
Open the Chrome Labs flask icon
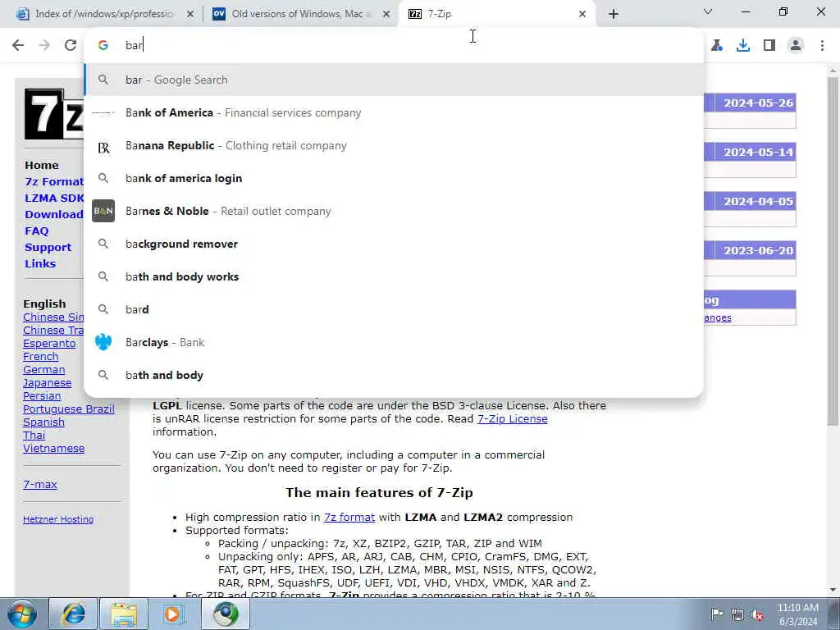[x=717, y=45]
